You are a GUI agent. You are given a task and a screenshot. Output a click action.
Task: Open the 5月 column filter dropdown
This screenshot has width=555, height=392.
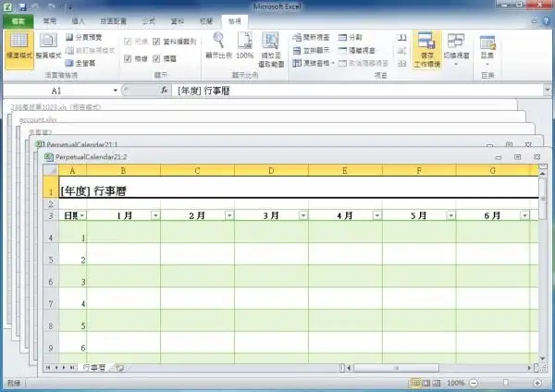pos(451,215)
